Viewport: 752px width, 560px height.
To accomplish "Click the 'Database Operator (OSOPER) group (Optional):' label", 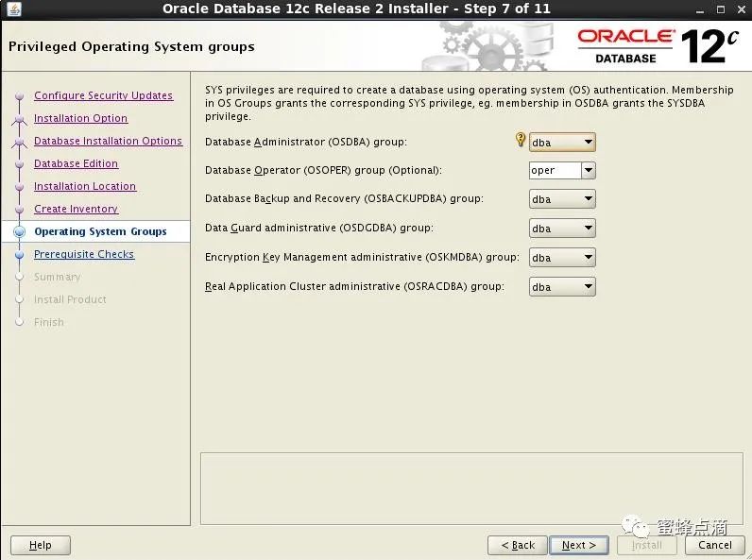I will [323, 170].
